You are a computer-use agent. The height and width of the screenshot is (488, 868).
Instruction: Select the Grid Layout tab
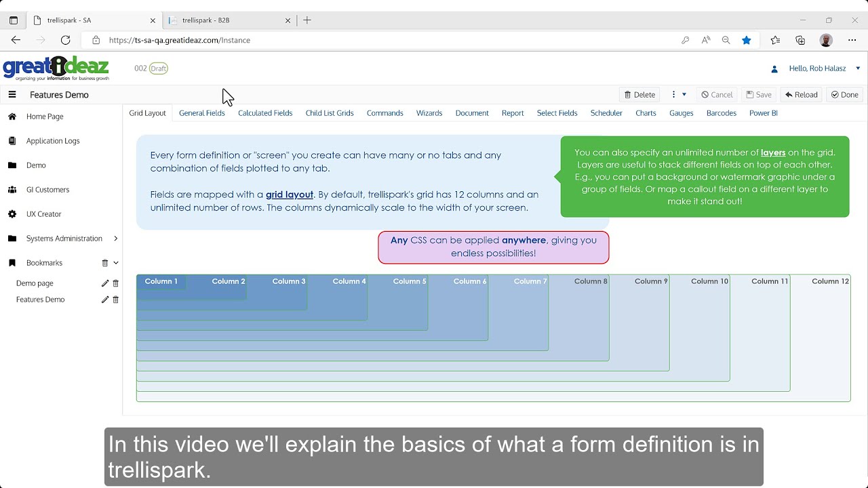[x=147, y=113]
